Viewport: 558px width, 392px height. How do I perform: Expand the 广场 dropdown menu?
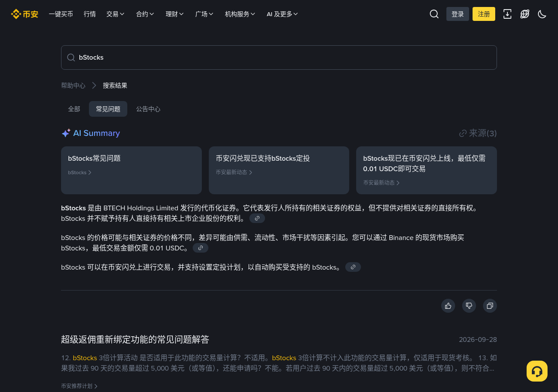204,14
